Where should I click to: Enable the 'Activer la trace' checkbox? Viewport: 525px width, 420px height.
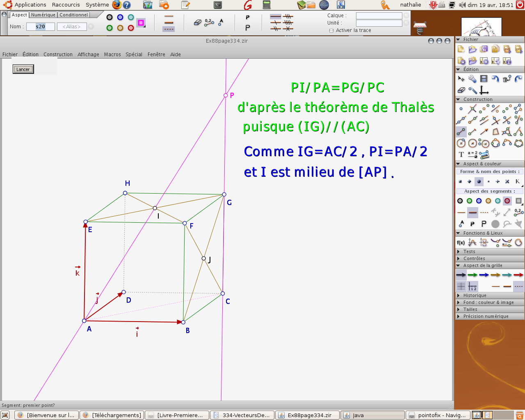331,31
